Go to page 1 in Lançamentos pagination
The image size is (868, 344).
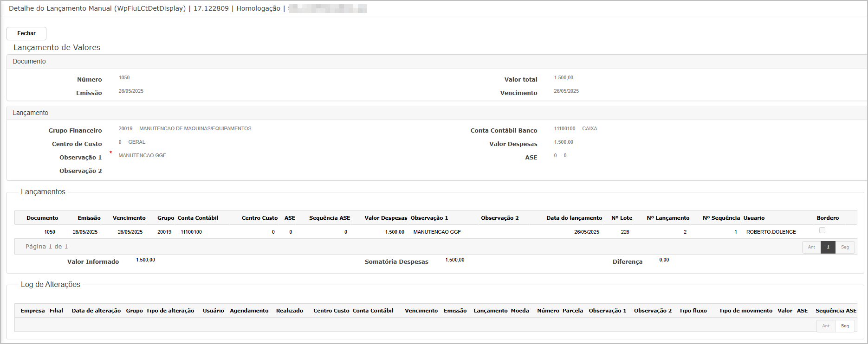click(x=828, y=247)
